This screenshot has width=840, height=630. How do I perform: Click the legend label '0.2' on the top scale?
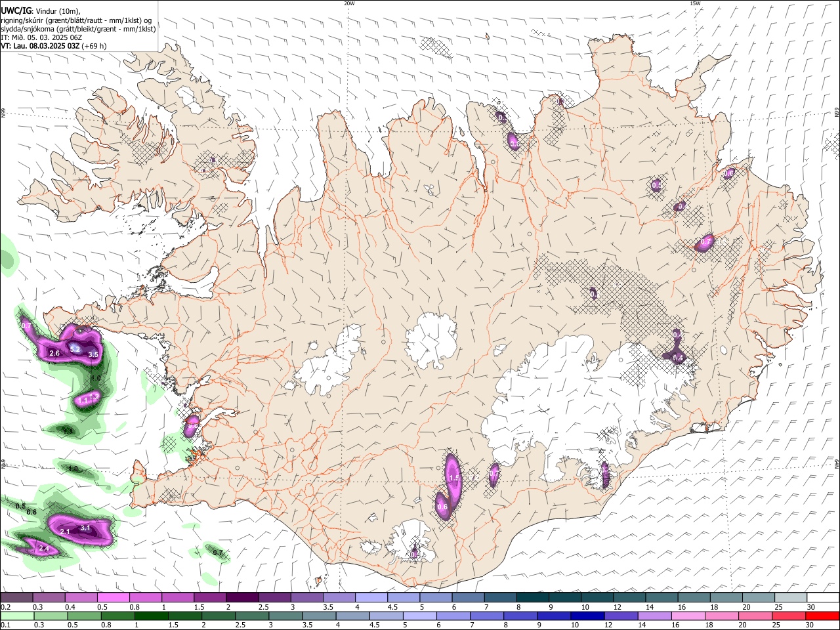coord(5,607)
